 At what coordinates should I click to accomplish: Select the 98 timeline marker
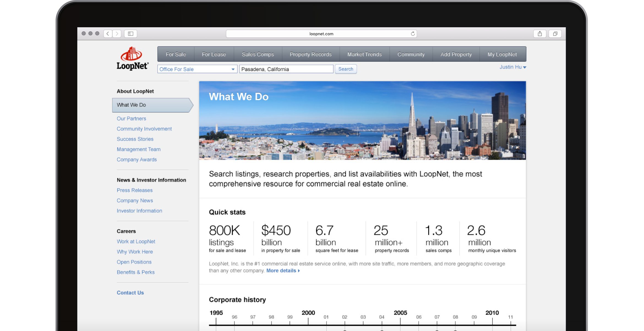271,317
